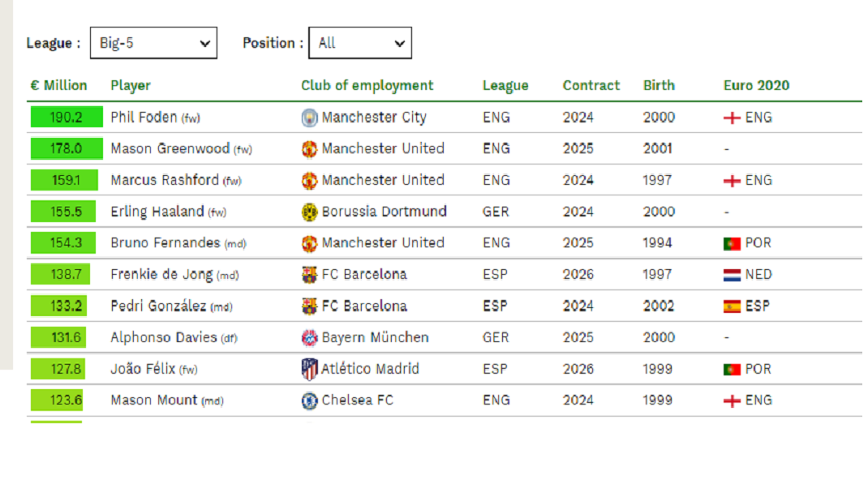Click the Spain flag beside ESP
This screenshot has height=488, width=868.
pos(732,307)
